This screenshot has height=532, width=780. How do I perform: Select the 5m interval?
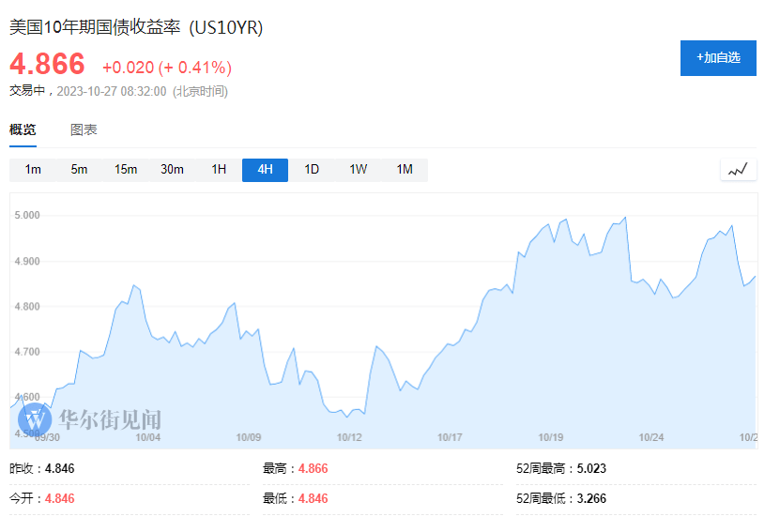pyautogui.click(x=79, y=170)
